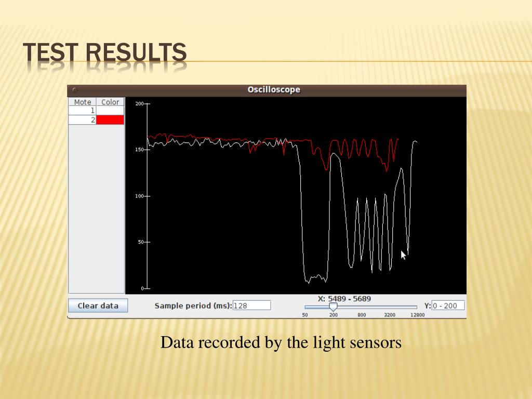Click the Oscilloscope window close button
The width and height of the screenshot is (532, 399).
click(x=75, y=90)
